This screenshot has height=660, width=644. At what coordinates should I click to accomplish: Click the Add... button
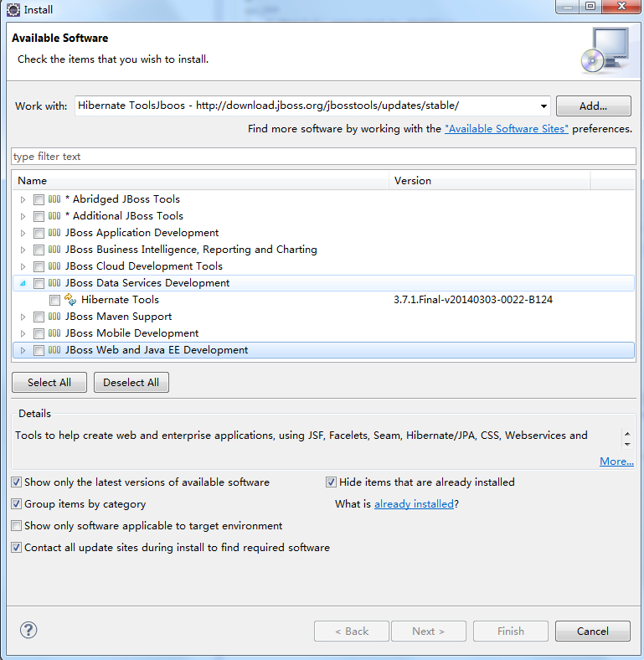tap(594, 106)
